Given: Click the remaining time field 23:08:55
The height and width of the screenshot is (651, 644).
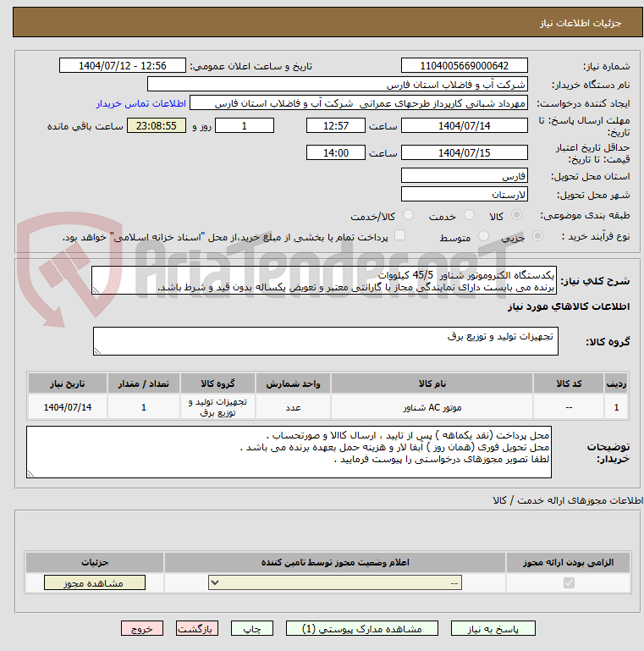Looking at the screenshot, I should pyautogui.click(x=156, y=125).
